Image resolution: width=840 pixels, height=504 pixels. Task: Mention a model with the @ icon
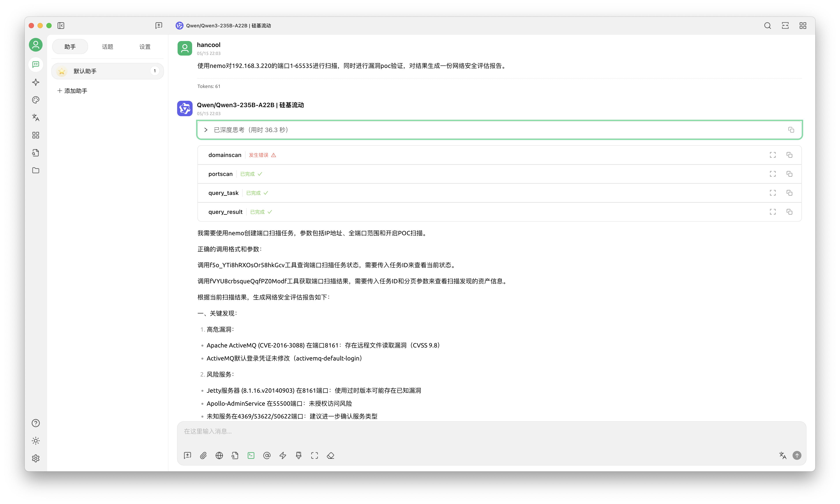267,455
